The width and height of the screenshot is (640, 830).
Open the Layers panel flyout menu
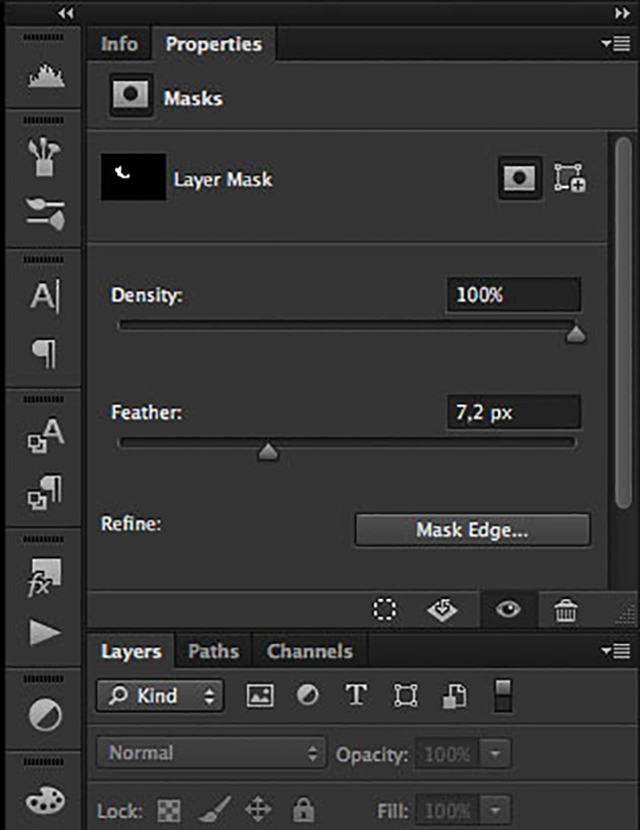tap(616, 651)
